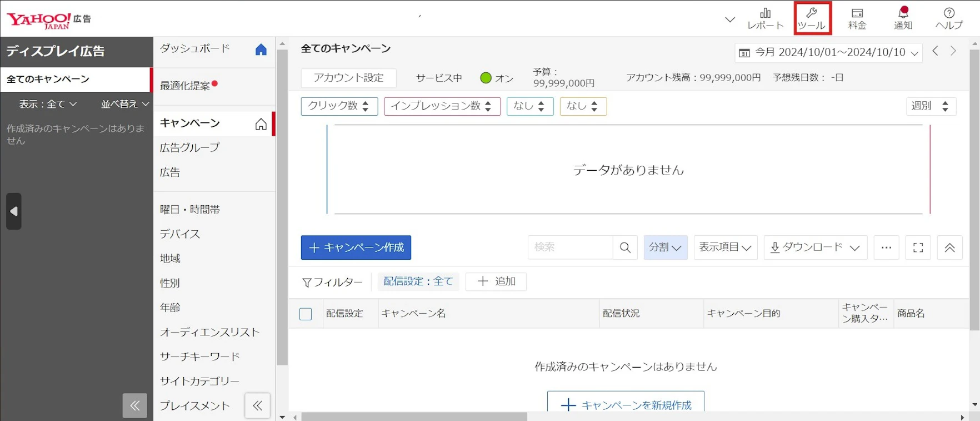The image size is (980, 421).
Task: Check the select-all campaigns checkbox
Action: coord(306,314)
